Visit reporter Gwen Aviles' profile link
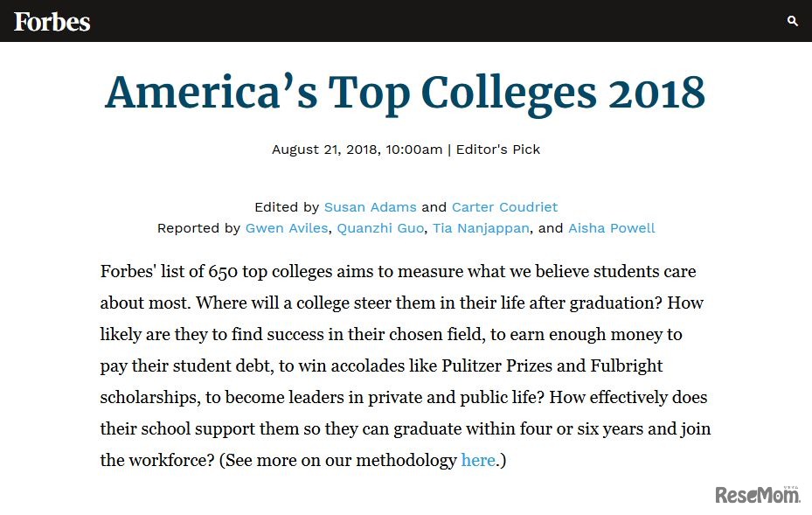The width and height of the screenshot is (812, 515). click(287, 228)
